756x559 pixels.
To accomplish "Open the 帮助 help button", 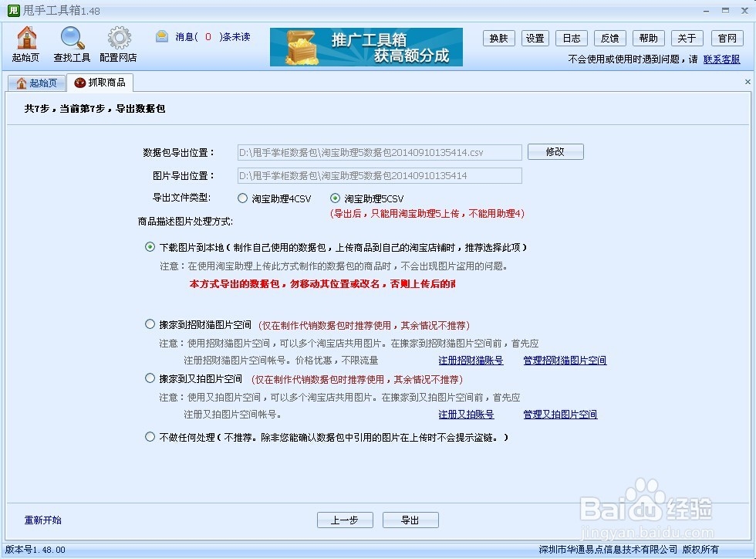I will pyautogui.click(x=649, y=38).
